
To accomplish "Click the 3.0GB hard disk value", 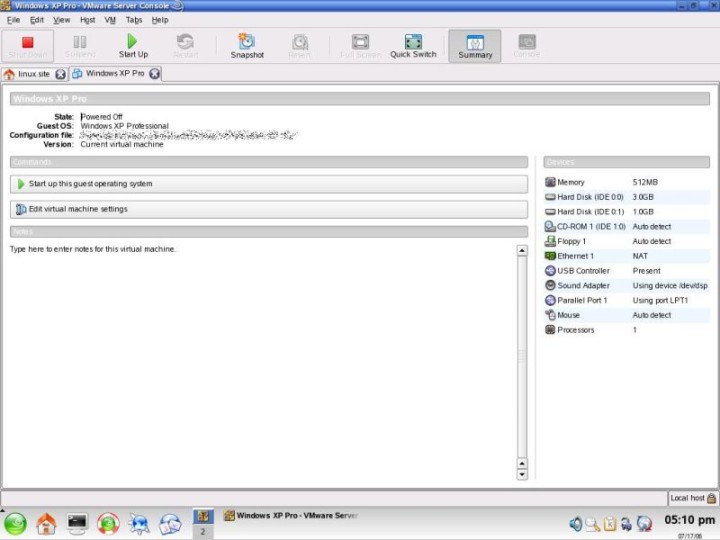I will pos(643,197).
